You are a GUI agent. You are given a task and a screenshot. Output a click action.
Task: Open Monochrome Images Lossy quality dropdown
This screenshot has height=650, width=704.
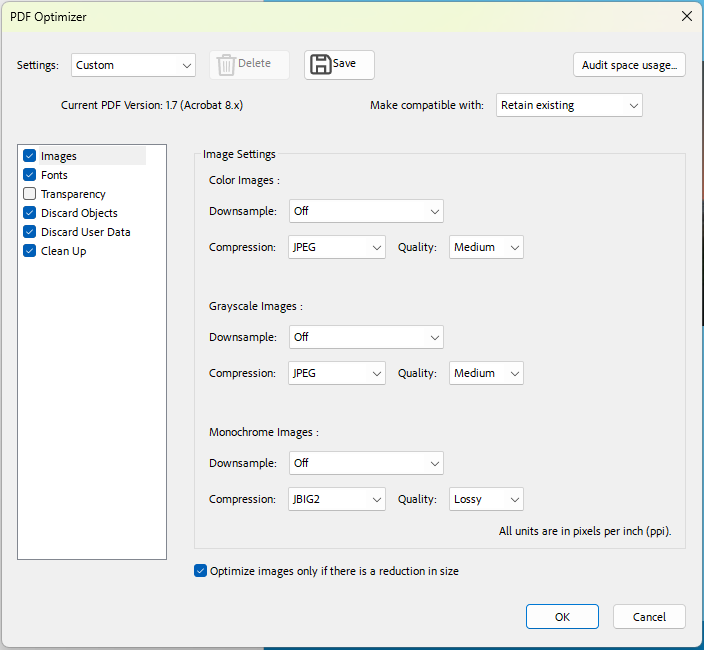[486, 499]
